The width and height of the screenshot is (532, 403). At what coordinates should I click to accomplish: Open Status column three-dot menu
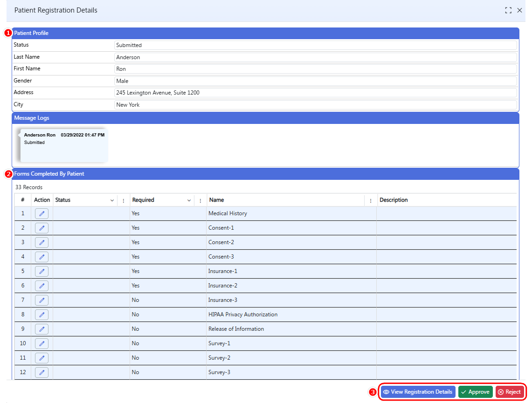[124, 201]
